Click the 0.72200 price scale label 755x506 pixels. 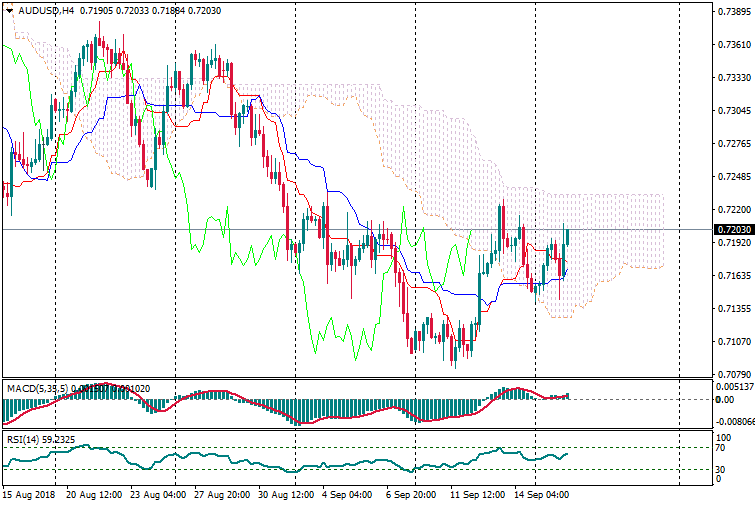pyautogui.click(x=733, y=210)
